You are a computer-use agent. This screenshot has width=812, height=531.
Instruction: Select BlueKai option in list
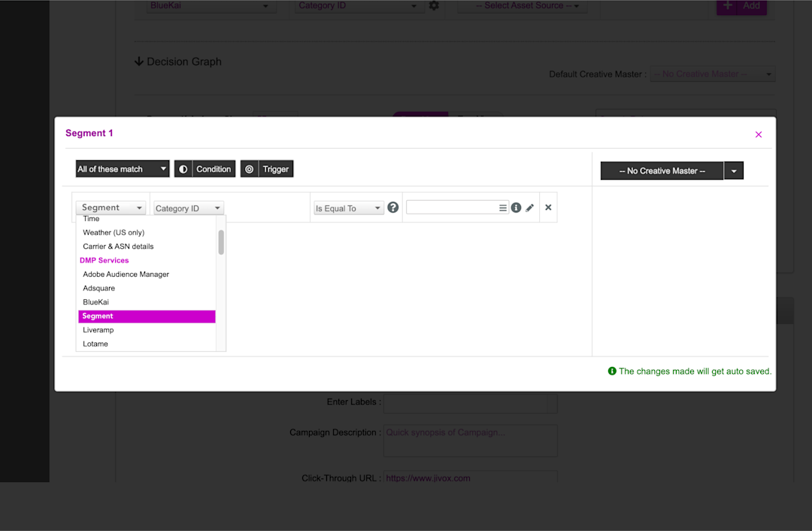click(95, 302)
